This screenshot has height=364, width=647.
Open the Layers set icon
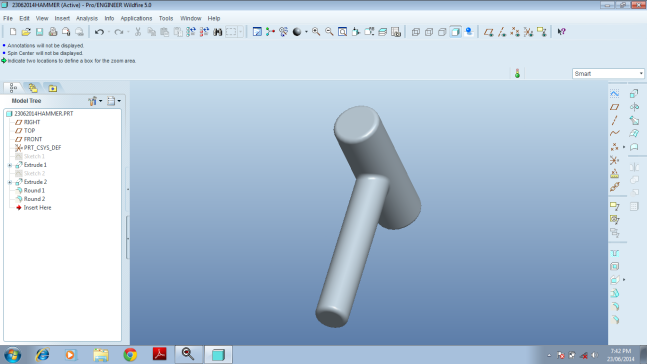click(x=383, y=32)
